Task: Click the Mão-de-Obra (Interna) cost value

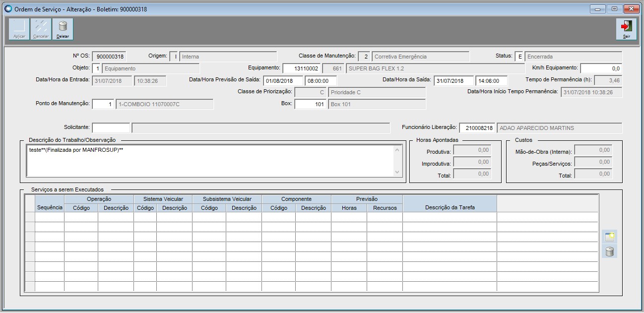Action: click(593, 150)
